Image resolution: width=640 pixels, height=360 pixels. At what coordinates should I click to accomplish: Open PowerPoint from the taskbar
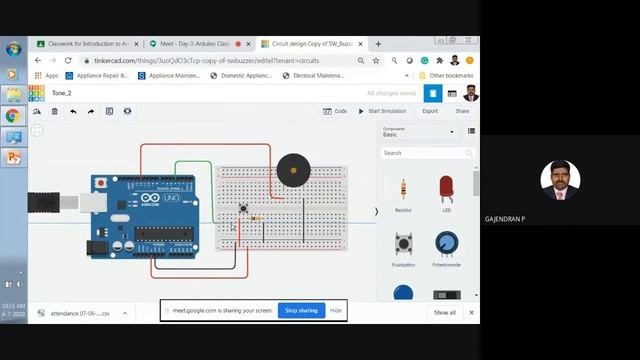click(13, 158)
